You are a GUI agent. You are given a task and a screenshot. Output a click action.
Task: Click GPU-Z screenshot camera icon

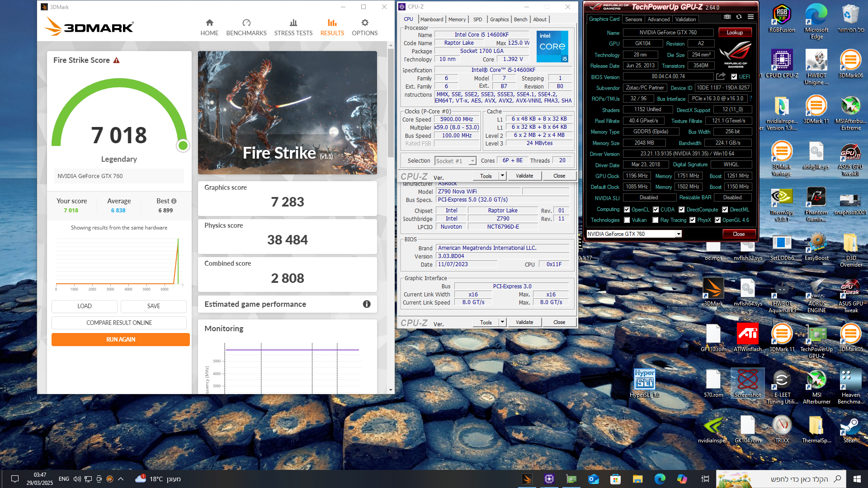tap(727, 17)
